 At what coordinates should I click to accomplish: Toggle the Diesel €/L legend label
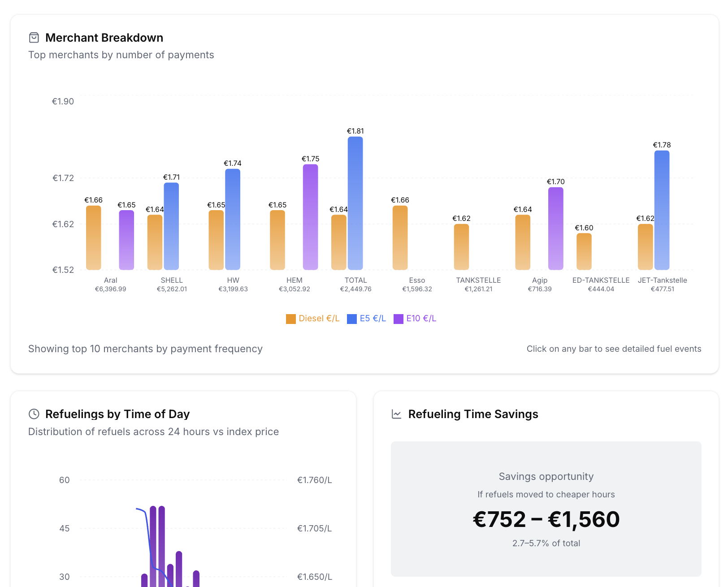tap(319, 319)
